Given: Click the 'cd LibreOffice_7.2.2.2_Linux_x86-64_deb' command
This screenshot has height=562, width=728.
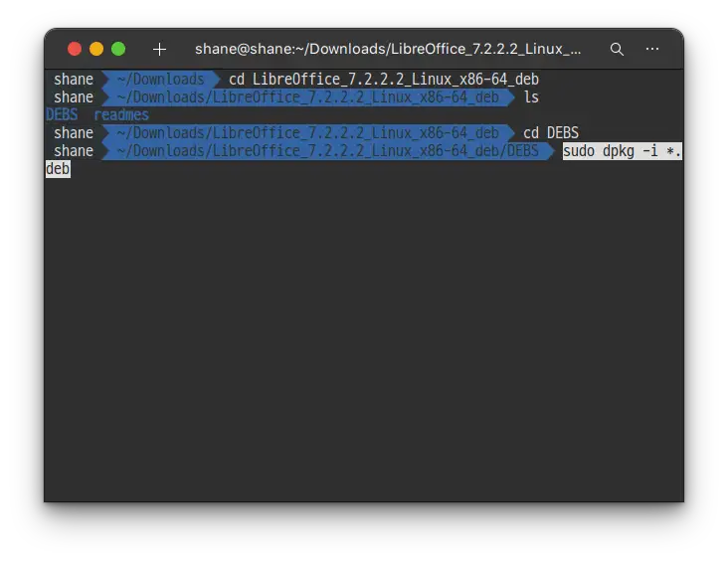Looking at the screenshot, I should click(384, 80).
